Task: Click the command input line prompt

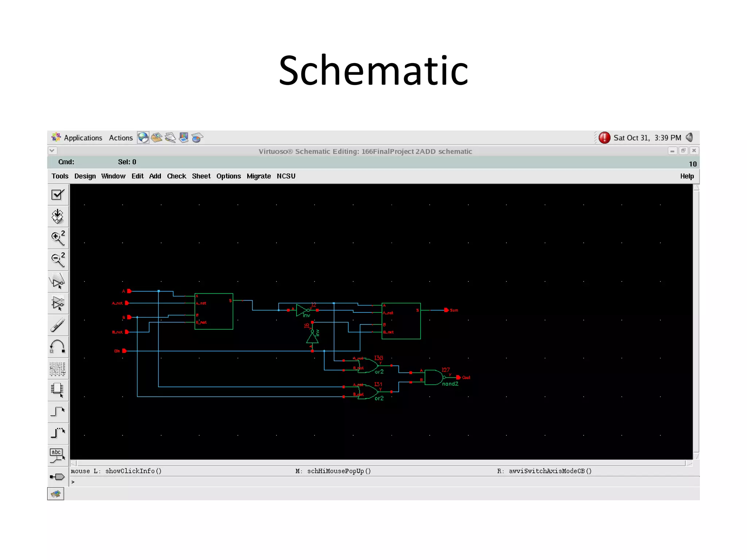Action: (x=384, y=482)
